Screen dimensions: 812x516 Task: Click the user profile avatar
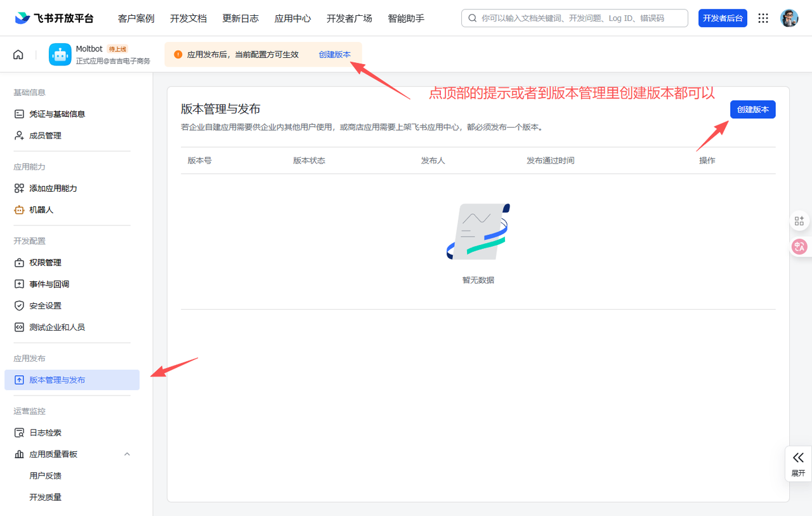pos(789,18)
